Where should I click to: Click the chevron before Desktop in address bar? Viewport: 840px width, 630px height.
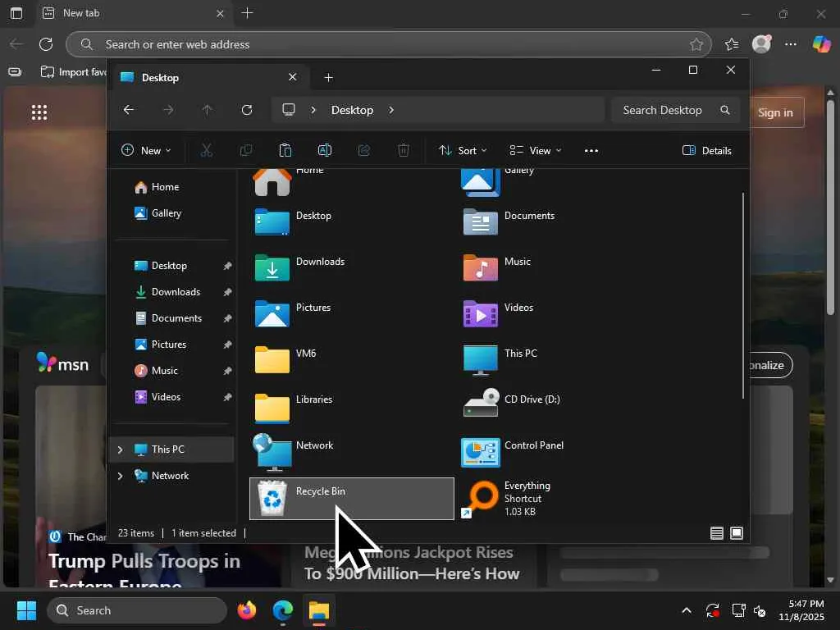tap(313, 110)
